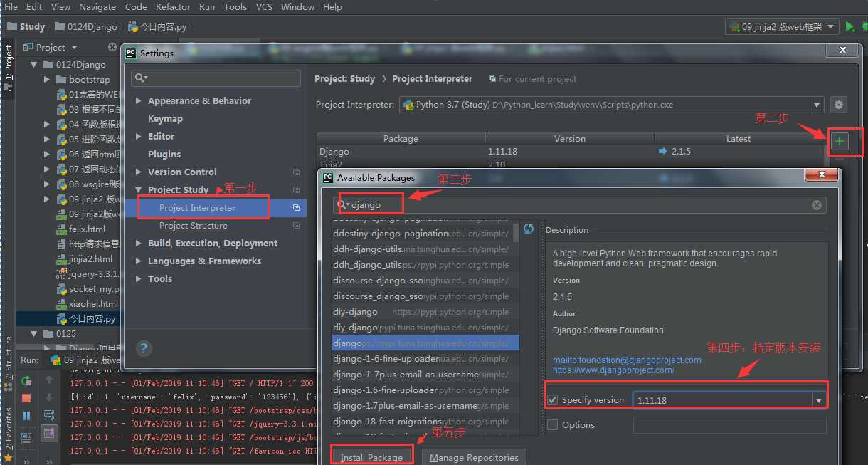Expand Editor settings section
Viewport: 868px width, 465px height.
click(139, 137)
